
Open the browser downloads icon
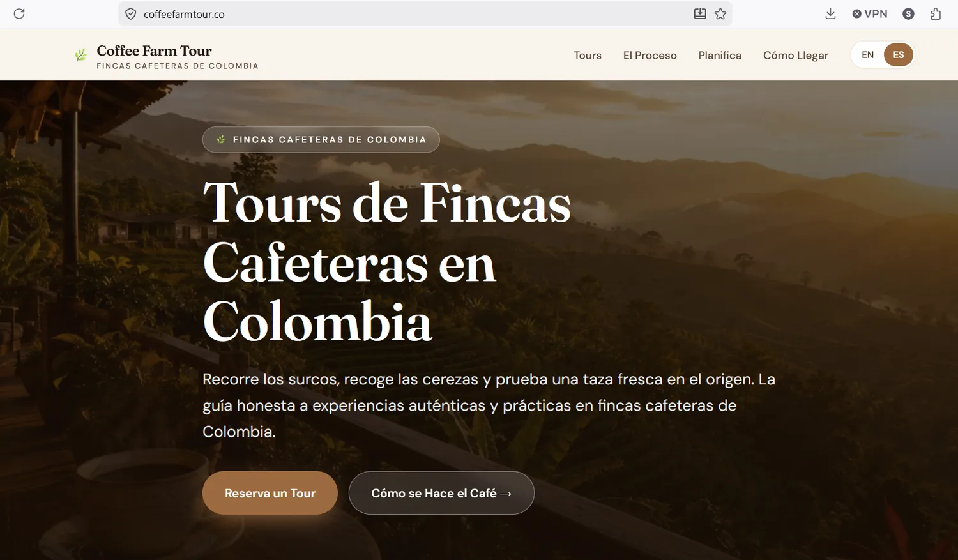point(830,13)
